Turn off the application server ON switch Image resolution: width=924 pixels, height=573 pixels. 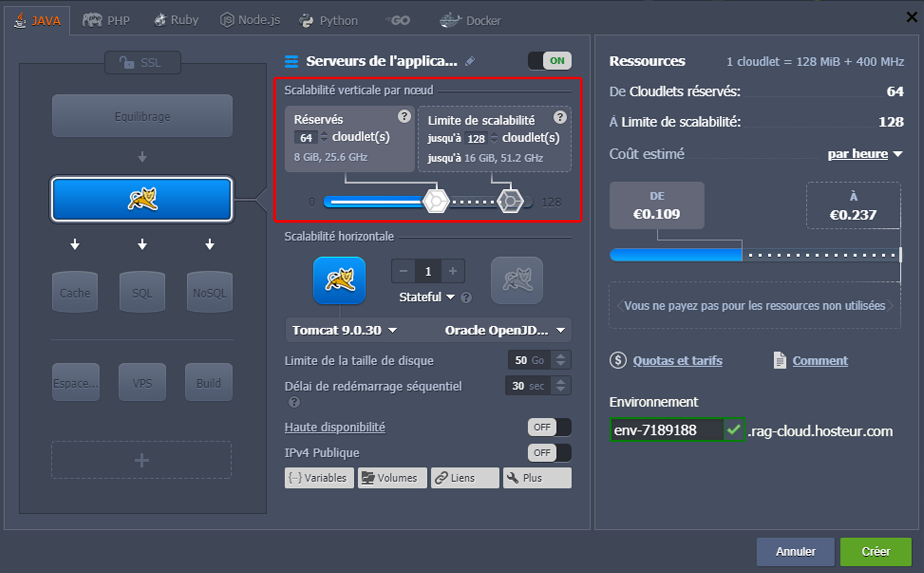[x=550, y=61]
